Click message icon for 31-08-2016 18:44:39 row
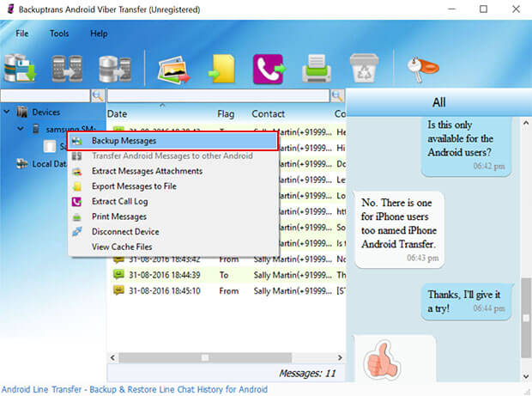This screenshot has width=532, height=396. pyautogui.click(x=118, y=274)
